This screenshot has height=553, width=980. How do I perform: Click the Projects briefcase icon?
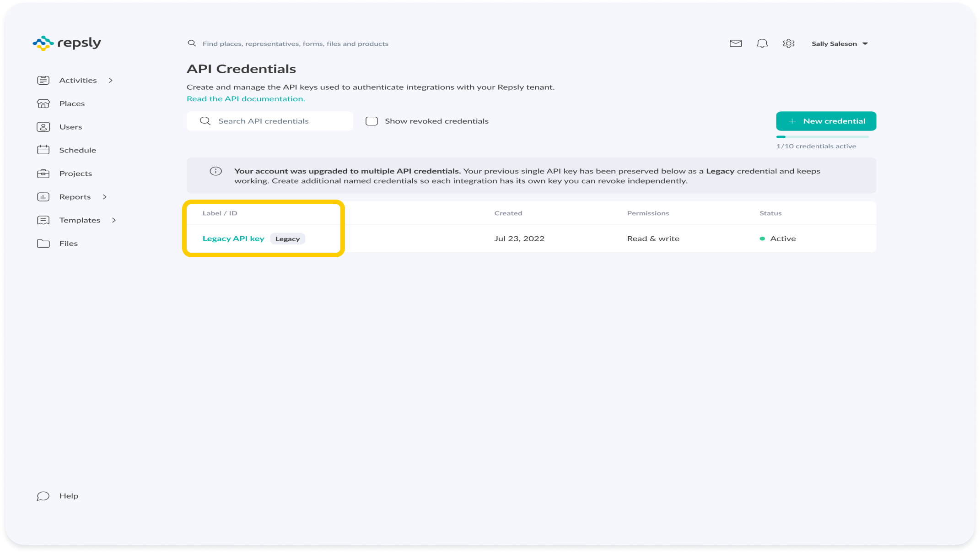pyautogui.click(x=43, y=173)
